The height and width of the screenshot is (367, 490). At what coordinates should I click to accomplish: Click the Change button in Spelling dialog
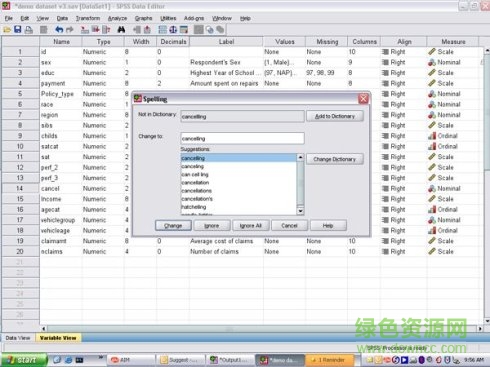coord(173,226)
